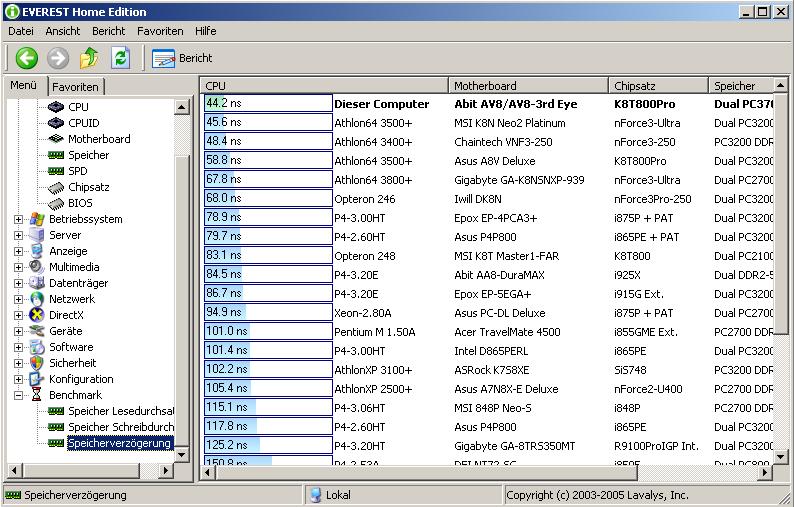
Task: Click the Benchmark hourglass icon
Action: [x=36, y=395]
